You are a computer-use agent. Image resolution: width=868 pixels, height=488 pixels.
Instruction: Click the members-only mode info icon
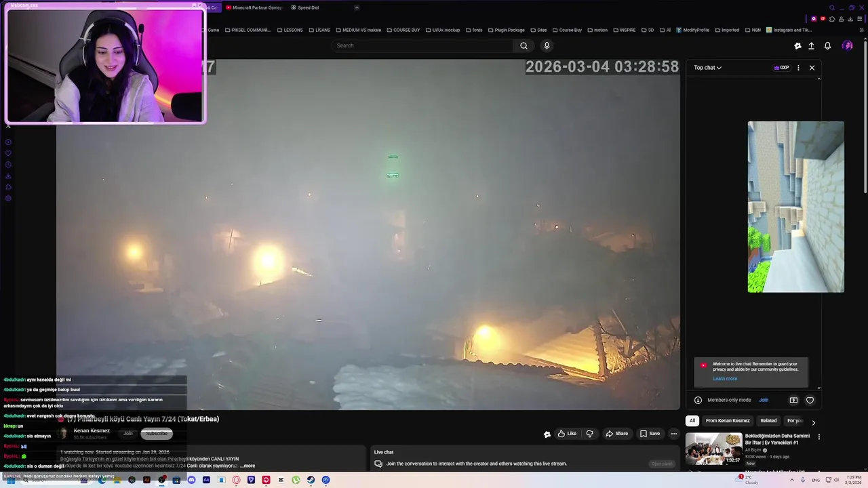point(698,400)
